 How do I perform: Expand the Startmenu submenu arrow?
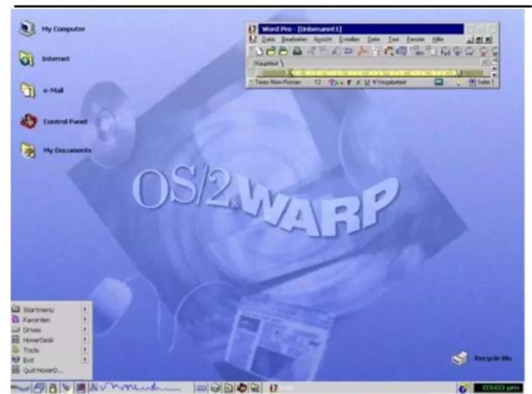[x=85, y=309]
